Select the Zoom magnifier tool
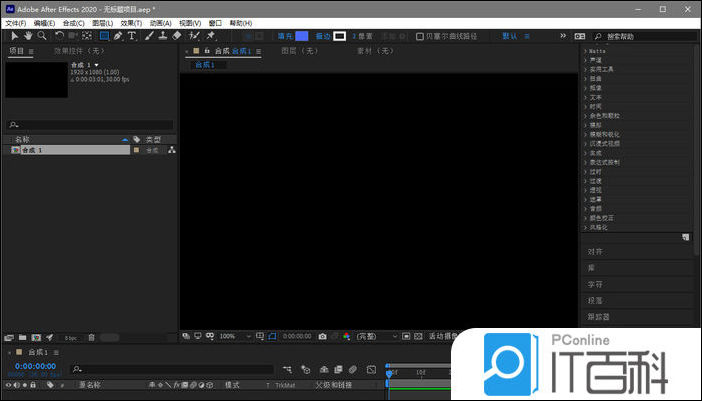This screenshot has height=401, width=702. coord(42,36)
